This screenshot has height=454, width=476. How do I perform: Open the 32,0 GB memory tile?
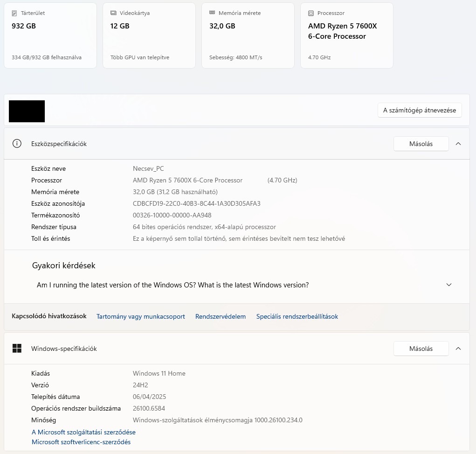click(x=248, y=35)
